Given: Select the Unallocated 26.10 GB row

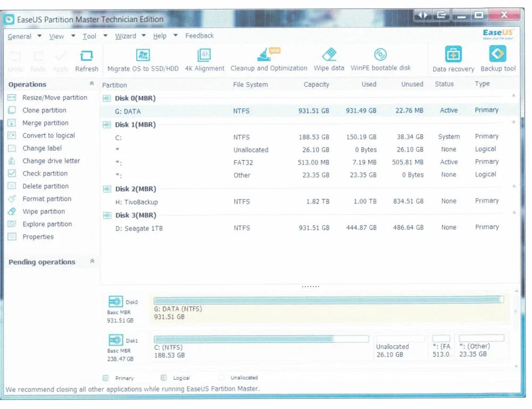Looking at the screenshot, I should (x=310, y=150).
